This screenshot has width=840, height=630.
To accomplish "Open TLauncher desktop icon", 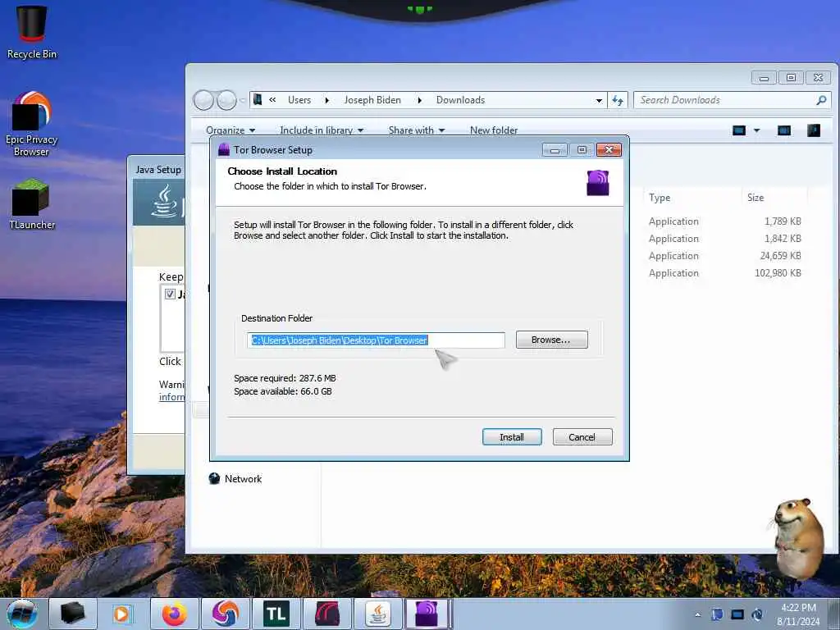I will coord(32,204).
